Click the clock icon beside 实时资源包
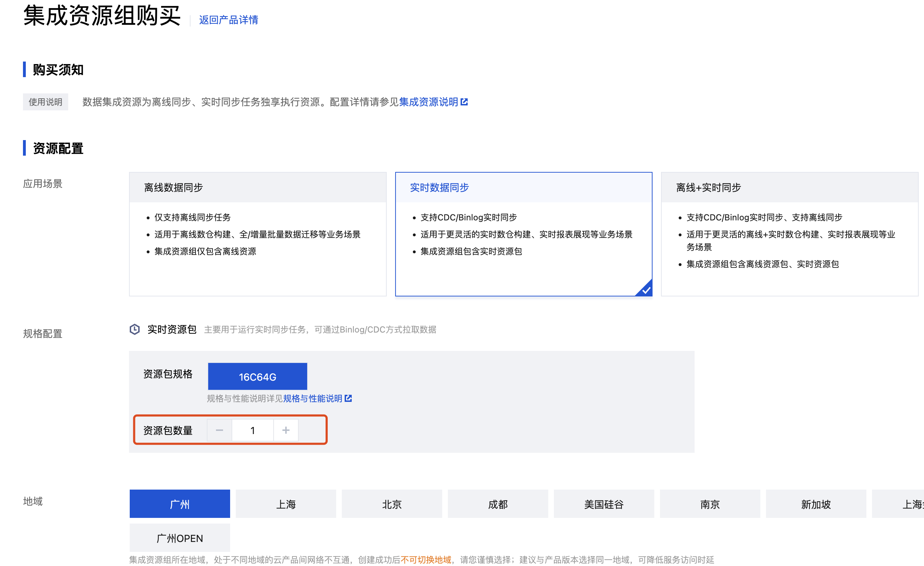This screenshot has height=566, width=924. (x=135, y=329)
